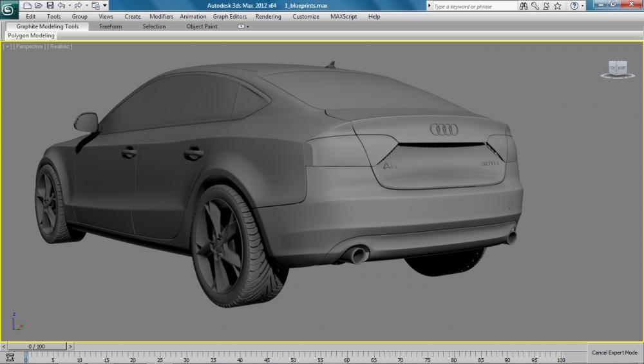The height and width of the screenshot is (364, 644).
Task: Toggle the ViewCube in the viewport corner
Action: 617,68
